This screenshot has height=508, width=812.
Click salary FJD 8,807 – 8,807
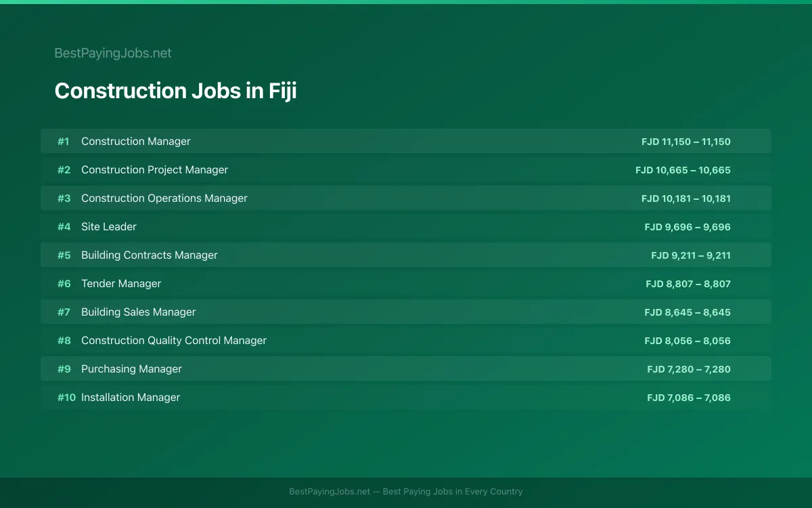pos(688,284)
